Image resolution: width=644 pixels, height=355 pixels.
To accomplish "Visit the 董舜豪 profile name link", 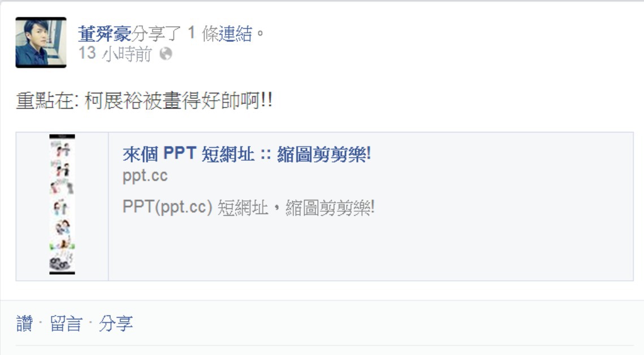I will click(105, 34).
